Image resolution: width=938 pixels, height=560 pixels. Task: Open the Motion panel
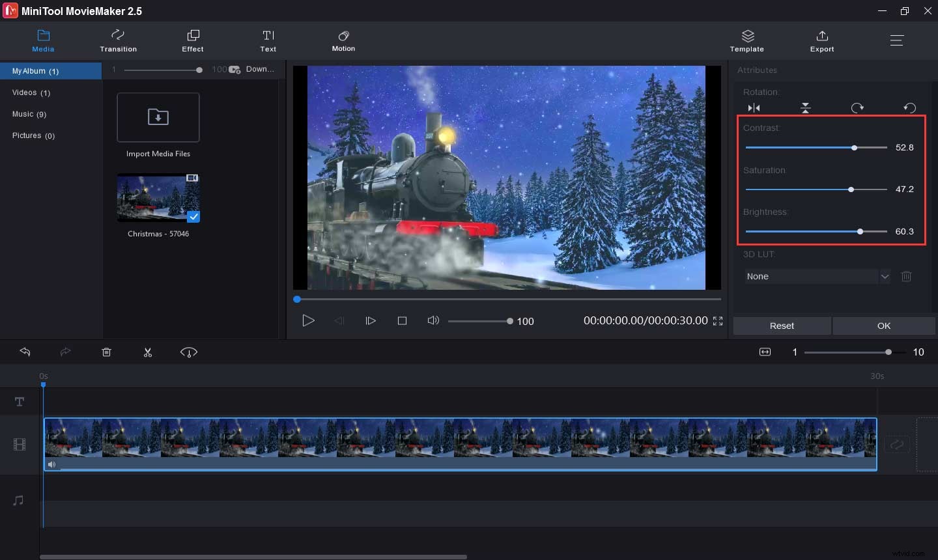(x=343, y=40)
